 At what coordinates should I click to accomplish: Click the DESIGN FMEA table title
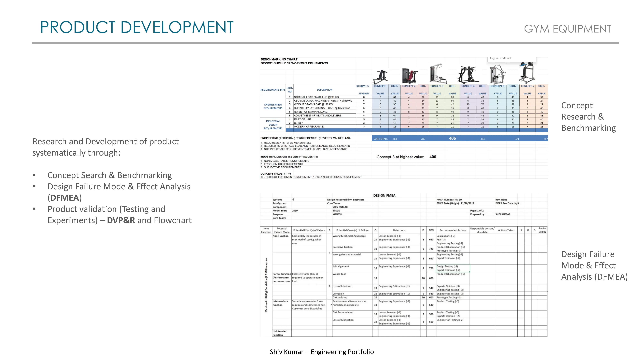pyautogui.click(x=384, y=196)
